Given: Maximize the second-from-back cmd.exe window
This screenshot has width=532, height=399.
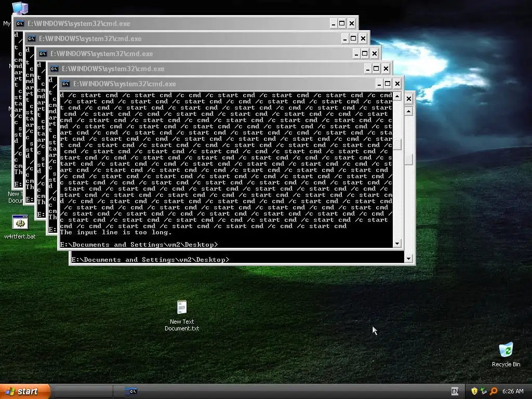Looking at the screenshot, I should click(x=353, y=38).
